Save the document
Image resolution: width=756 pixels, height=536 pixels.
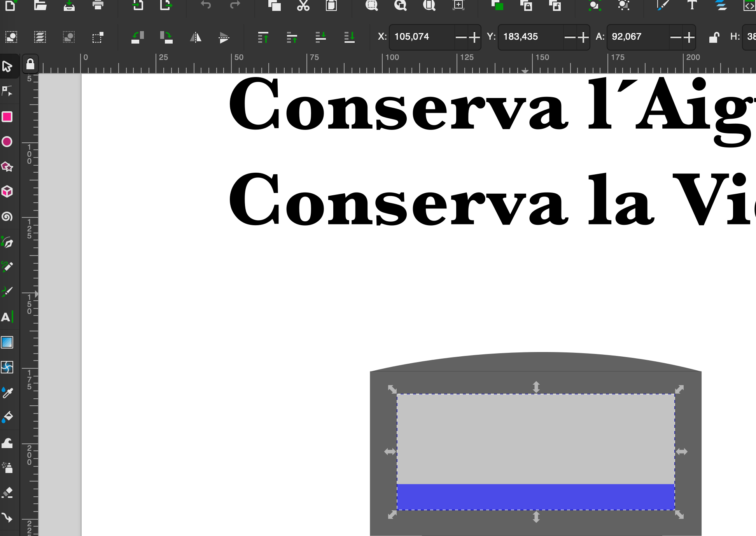[69, 5]
